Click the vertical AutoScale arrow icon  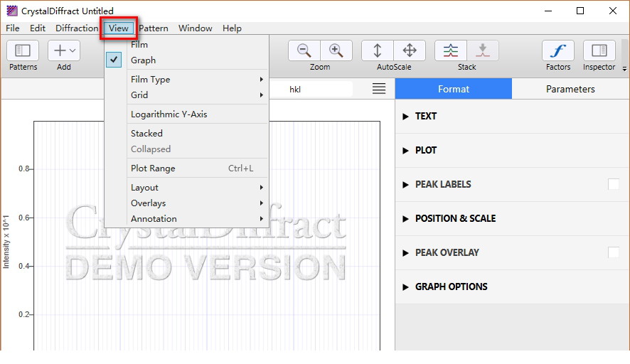[378, 50]
